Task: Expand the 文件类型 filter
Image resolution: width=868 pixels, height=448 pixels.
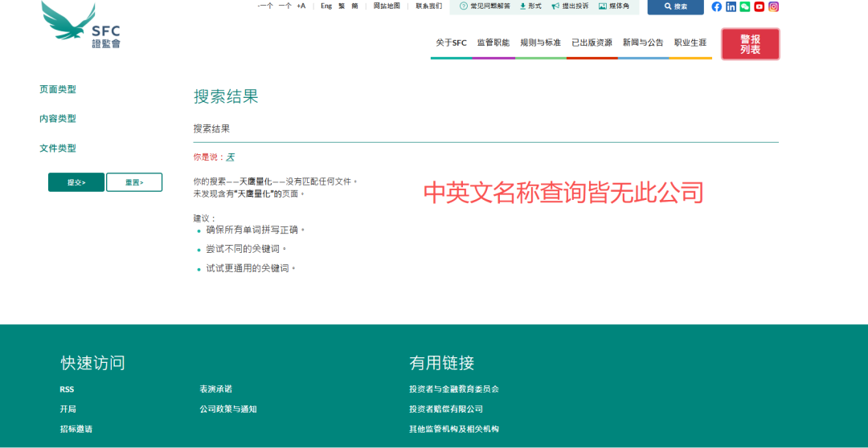Action: click(58, 149)
